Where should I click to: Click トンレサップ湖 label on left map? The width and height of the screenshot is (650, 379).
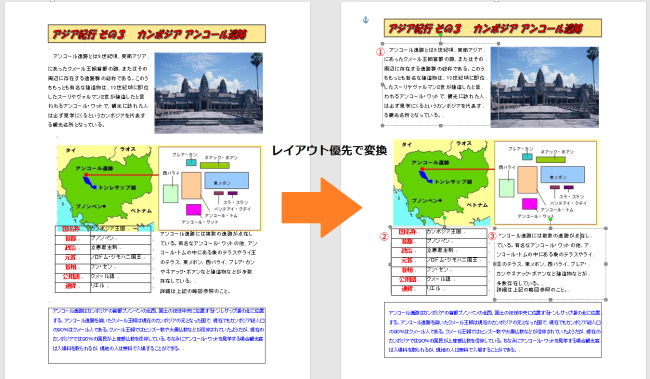[117, 187]
